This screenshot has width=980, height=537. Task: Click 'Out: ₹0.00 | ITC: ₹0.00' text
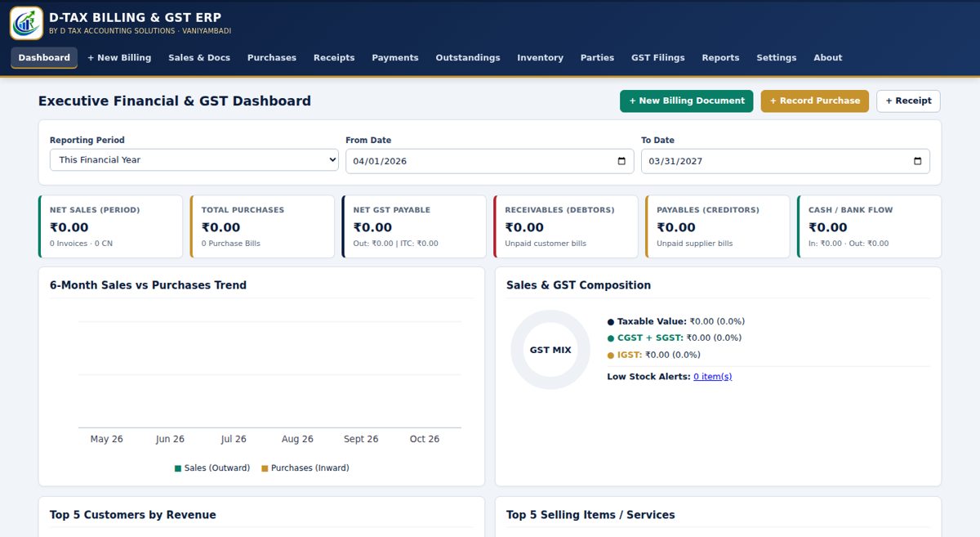pos(396,244)
